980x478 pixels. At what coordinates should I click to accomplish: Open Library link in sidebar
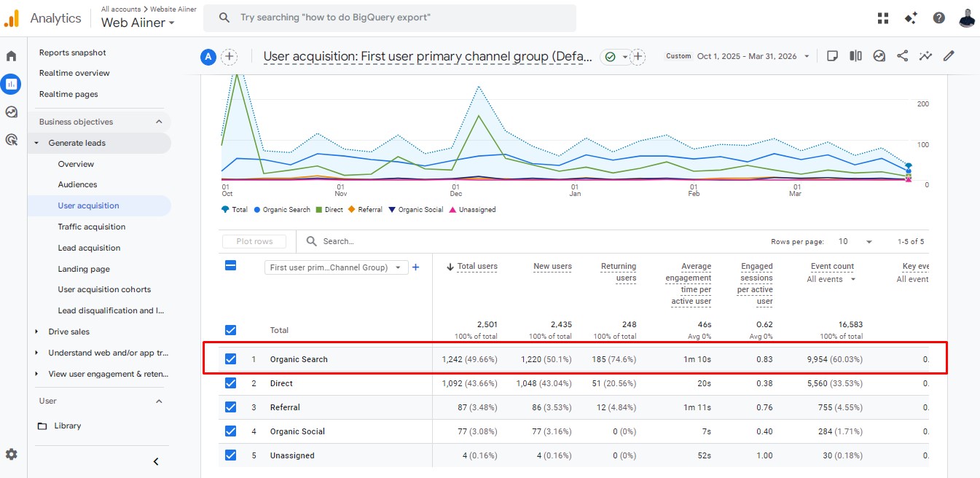click(x=67, y=426)
